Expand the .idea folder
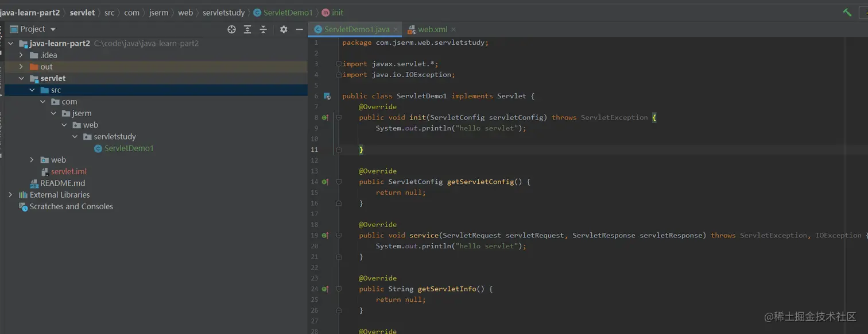This screenshot has width=868, height=334. (x=21, y=55)
